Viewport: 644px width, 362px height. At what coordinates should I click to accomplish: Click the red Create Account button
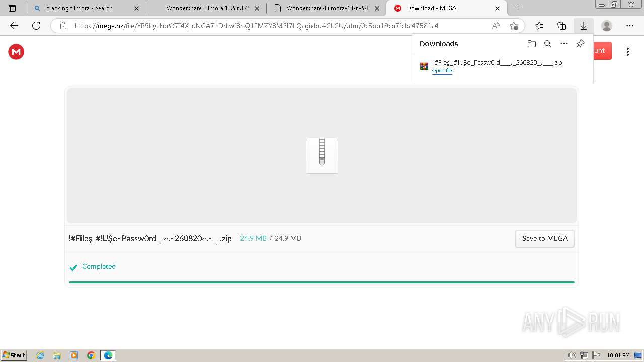602,51
